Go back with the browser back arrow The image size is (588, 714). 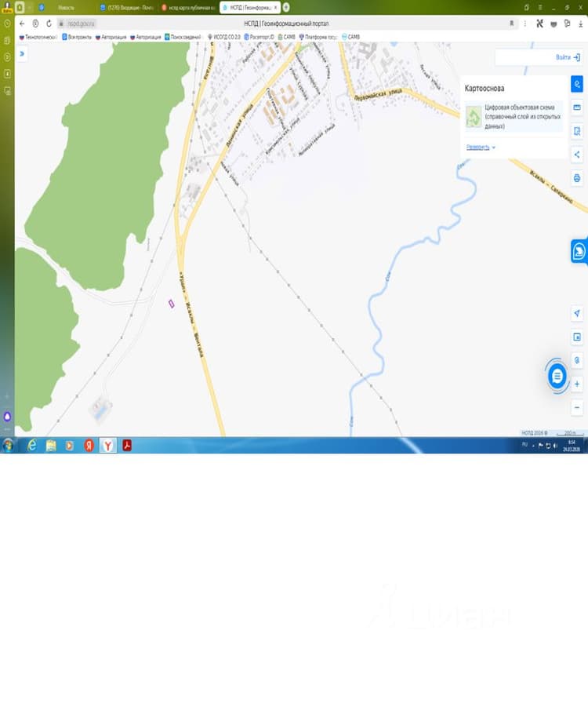pyautogui.click(x=22, y=24)
